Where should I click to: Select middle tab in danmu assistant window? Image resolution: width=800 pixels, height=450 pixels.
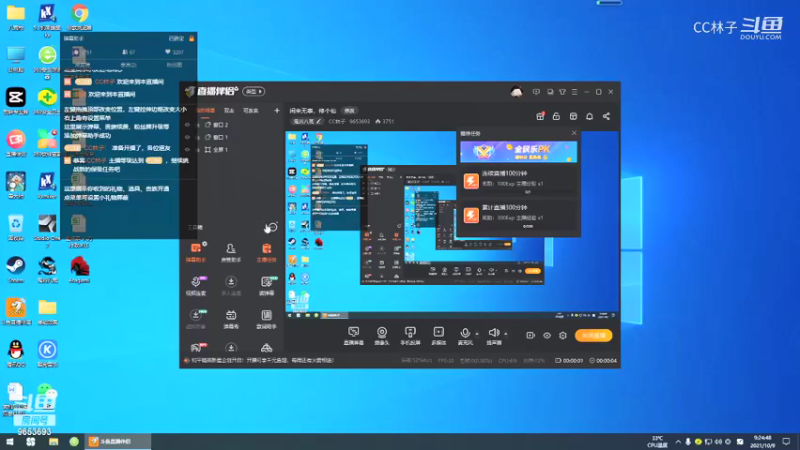[129, 65]
